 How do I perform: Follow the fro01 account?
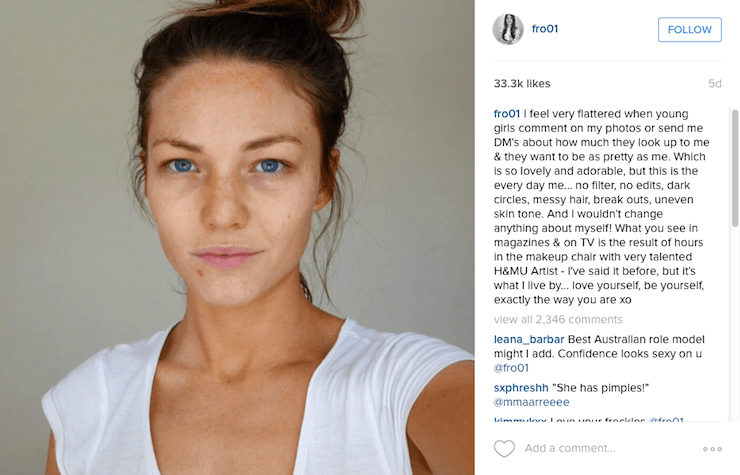pyautogui.click(x=690, y=30)
